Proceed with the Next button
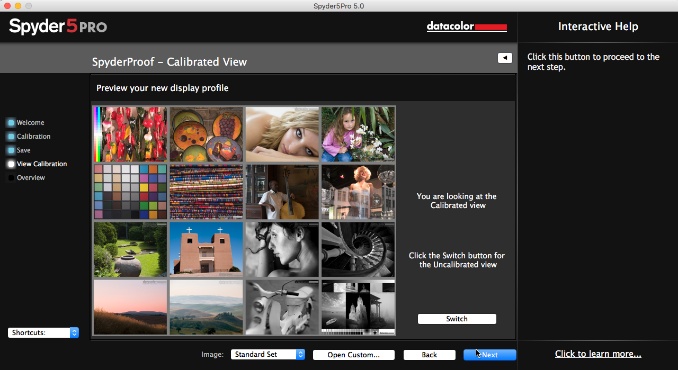678x370 pixels. [489, 355]
